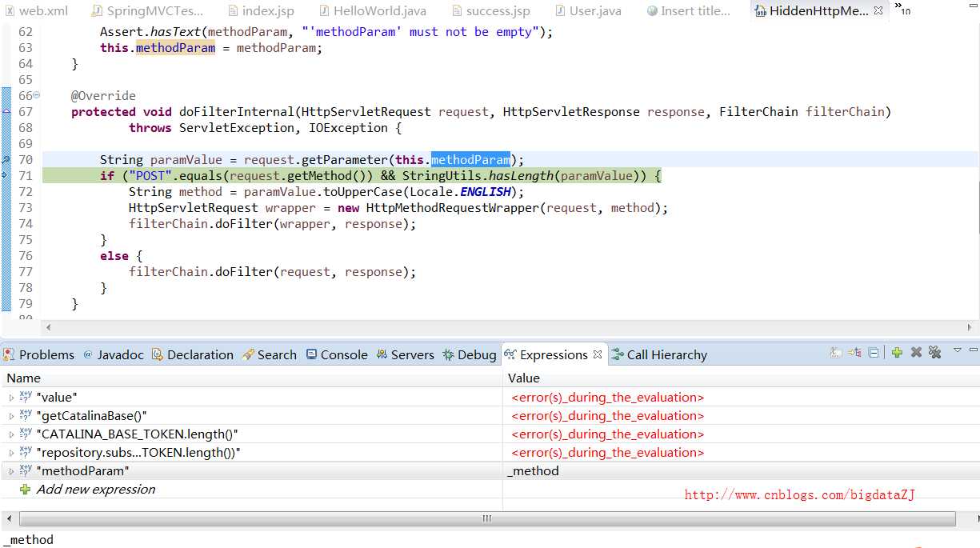Switch to the Console view tab
Image resolution: width=980 pixels, height=548 pixels.
point(337,354)
